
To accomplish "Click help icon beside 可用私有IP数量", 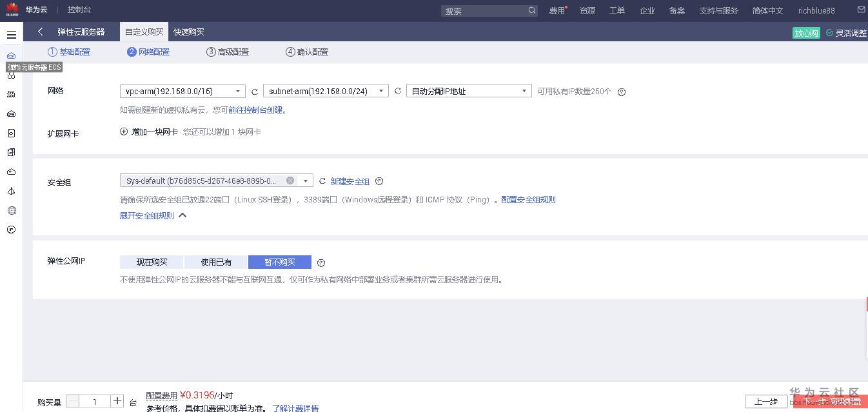I will click(x=622, y=92).
